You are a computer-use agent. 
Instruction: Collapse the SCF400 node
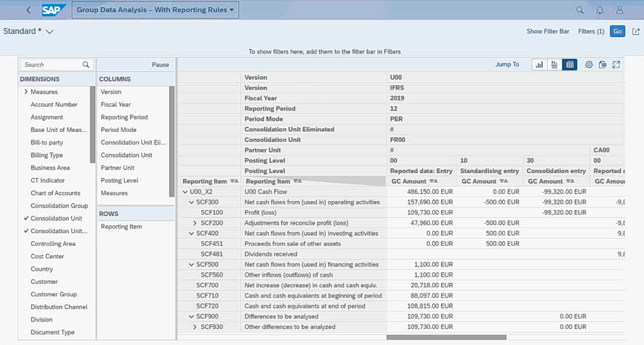pyautogui.click(x=191, y=233)
